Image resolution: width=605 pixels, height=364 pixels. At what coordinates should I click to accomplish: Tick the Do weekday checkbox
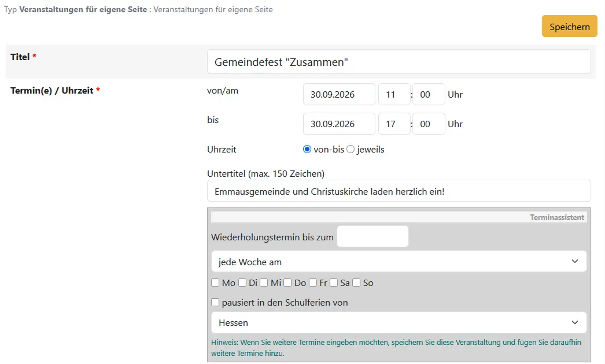[x=287, y=283]
